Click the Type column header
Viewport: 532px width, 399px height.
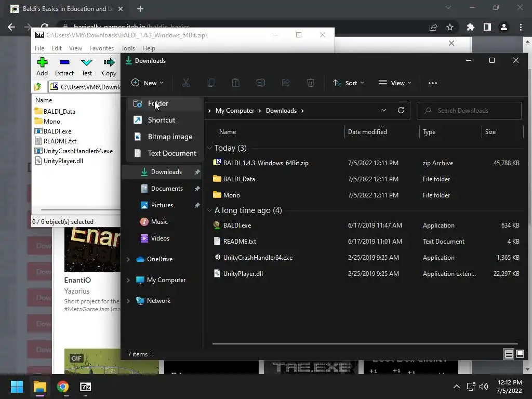click(429, 131)
